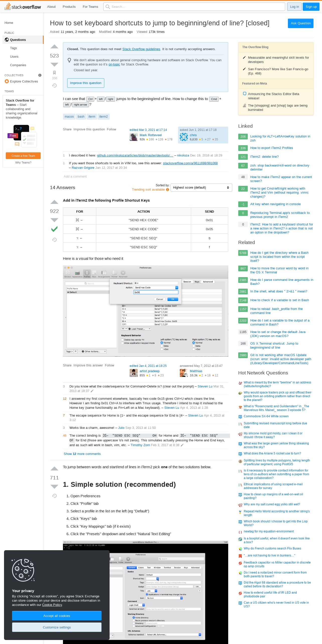Open question timeline history icon
This screenshot has width=322, height=644.
[54, 86]
